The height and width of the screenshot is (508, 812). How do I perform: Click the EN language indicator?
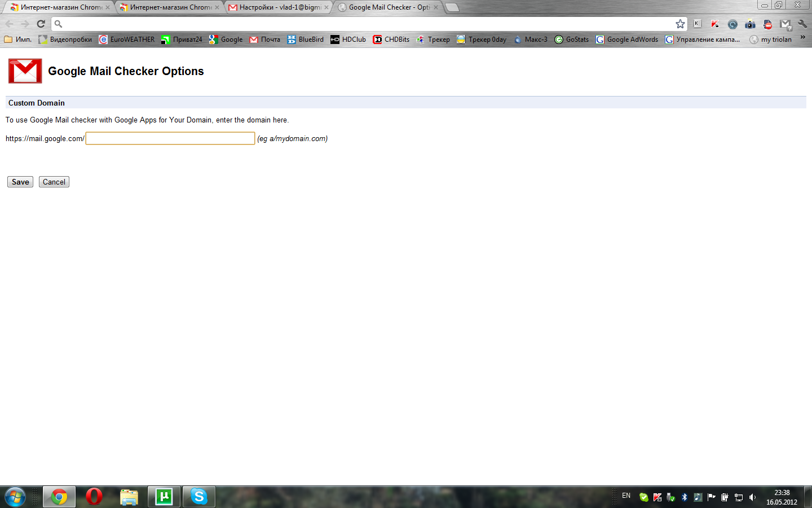[626, 496]
